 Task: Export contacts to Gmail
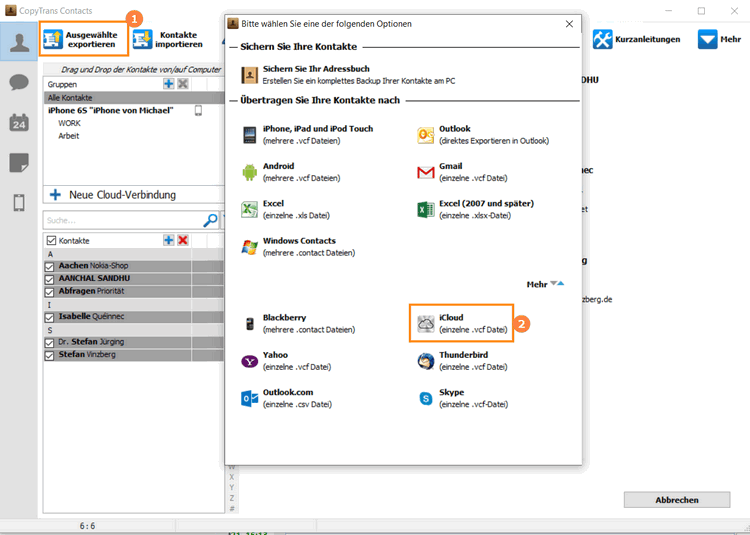462,172
